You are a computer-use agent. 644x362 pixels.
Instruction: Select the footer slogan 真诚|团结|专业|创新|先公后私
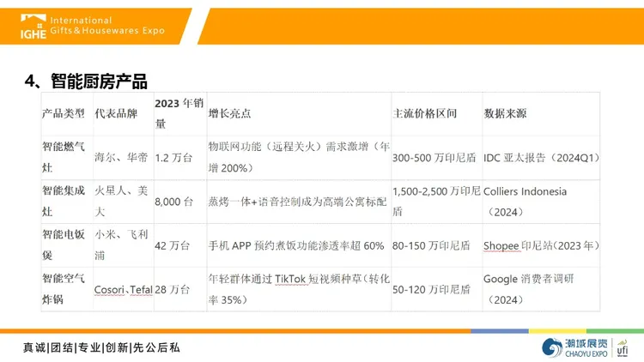(101, 347)
